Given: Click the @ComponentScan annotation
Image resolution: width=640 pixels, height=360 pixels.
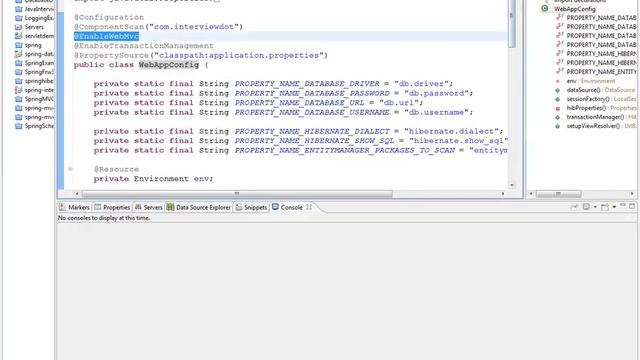Looking at the screenshot, I should 109,27.
